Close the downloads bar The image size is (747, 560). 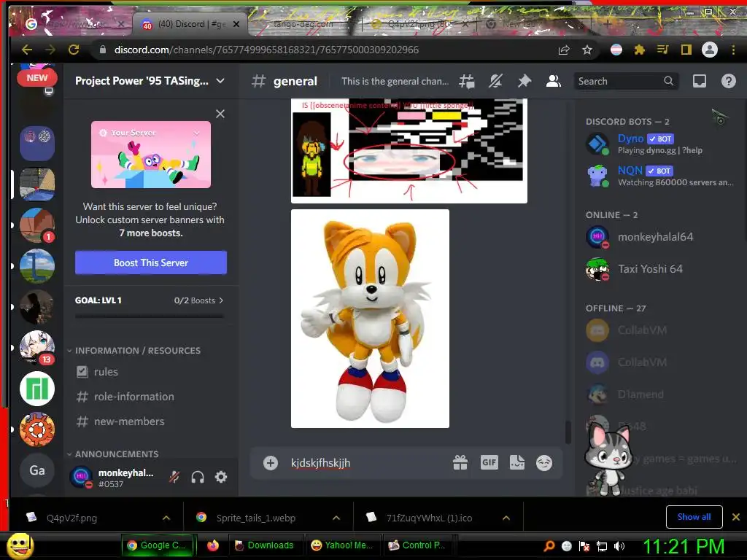pyautogui.click(x=735, y=517)
